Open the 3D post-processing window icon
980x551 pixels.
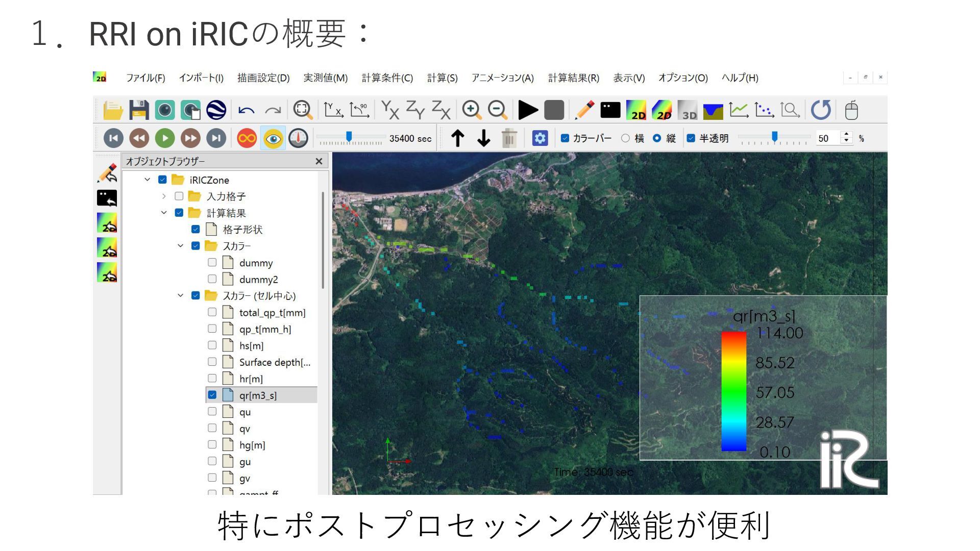click(x=688, y=110)
